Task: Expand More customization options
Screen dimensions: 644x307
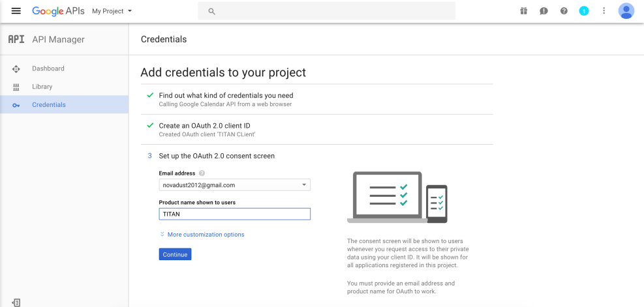Action: [x=202, y=235]
